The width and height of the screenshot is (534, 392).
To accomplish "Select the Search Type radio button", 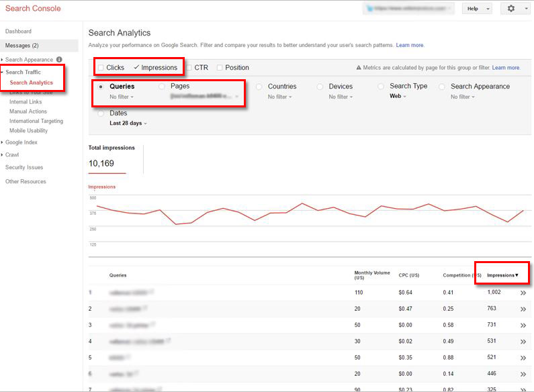I will tap(381, 87).
